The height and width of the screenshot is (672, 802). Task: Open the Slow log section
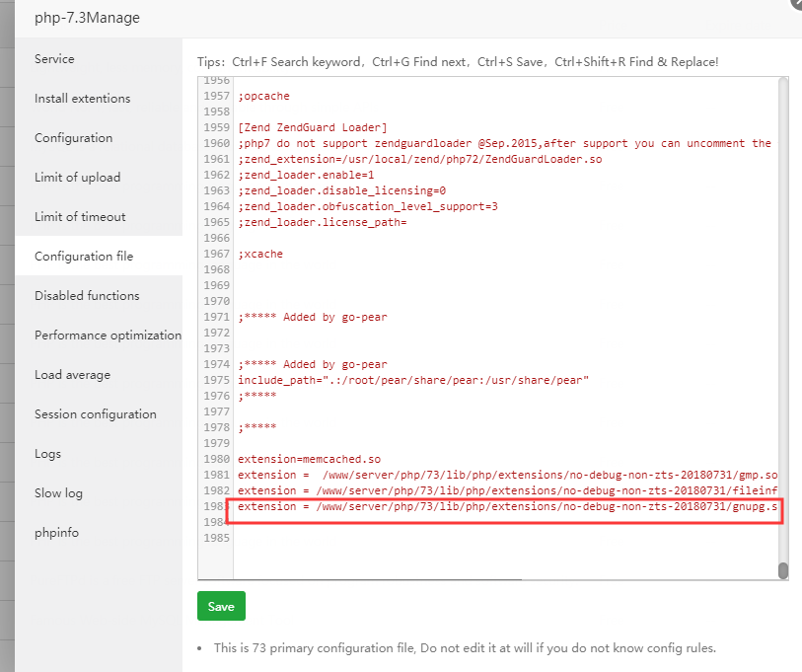58,493
